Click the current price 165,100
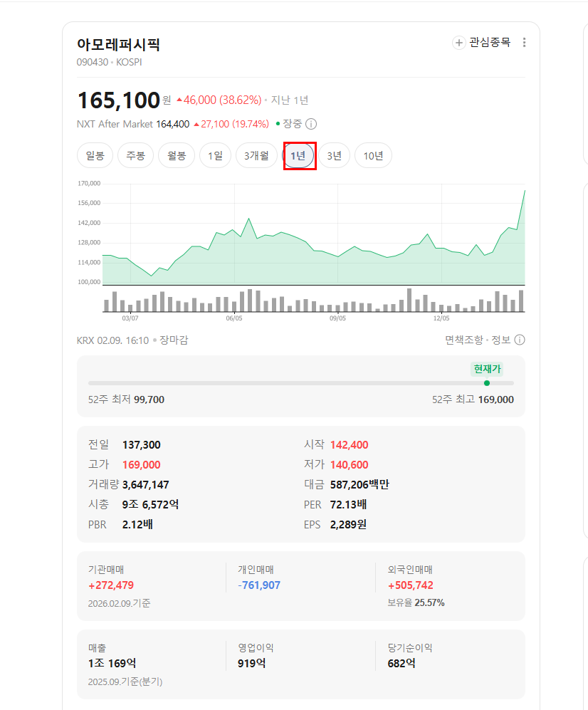 pyautogui.click(x=119, y=100)
